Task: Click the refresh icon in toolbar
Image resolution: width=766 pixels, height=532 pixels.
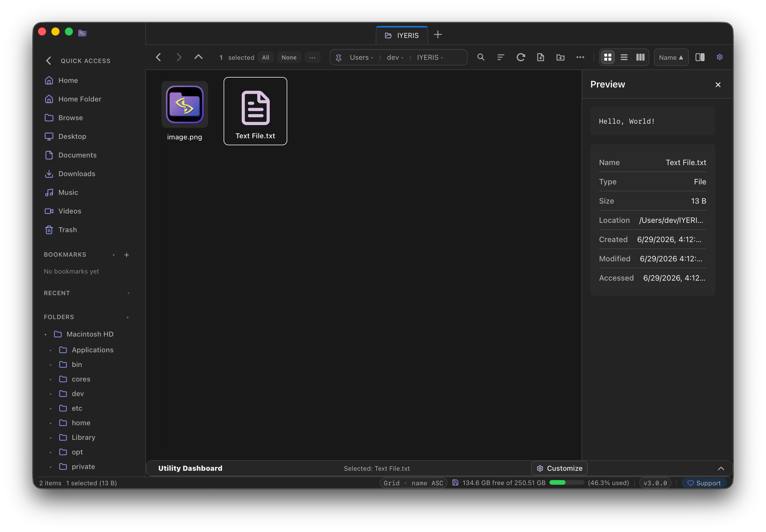Action: click(520, 57)
